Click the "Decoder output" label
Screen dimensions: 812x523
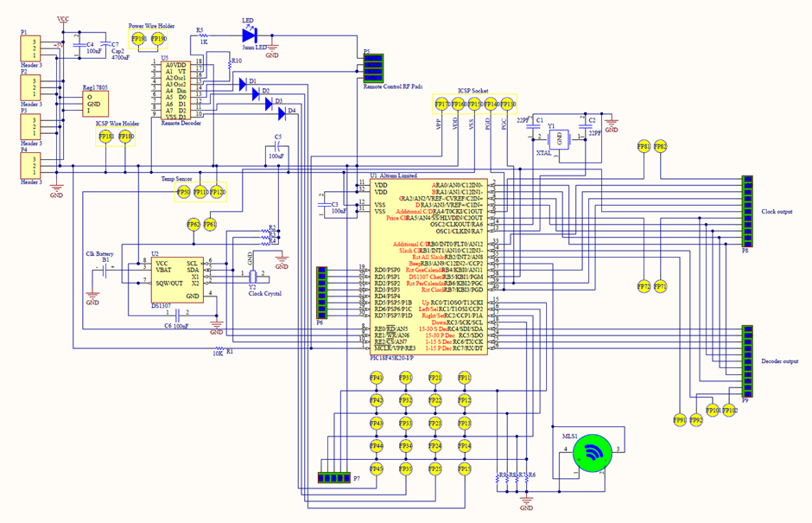click(x=780, y=361)
